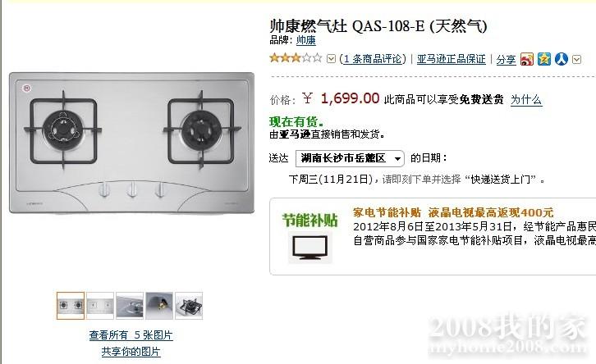Viewport: 596px width, 364px height.
Task: Expand the share options dropdown arrow
Action: point(576,60)
